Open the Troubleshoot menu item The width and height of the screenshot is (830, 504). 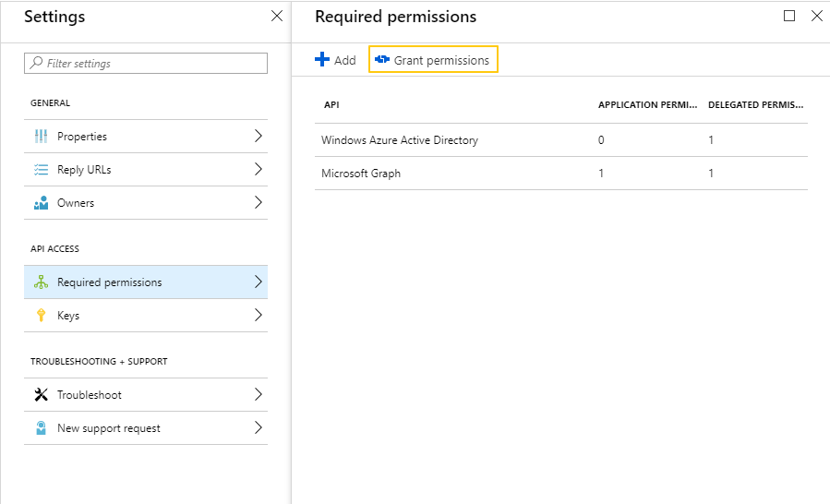(x=90, y=395)
